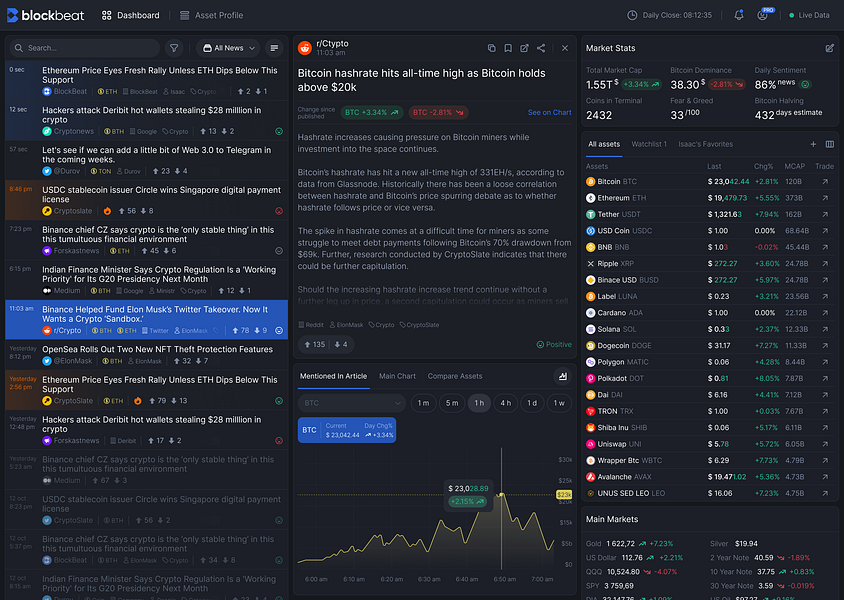
Task: Select the 5 m timeframe
Action: [452, 403]
